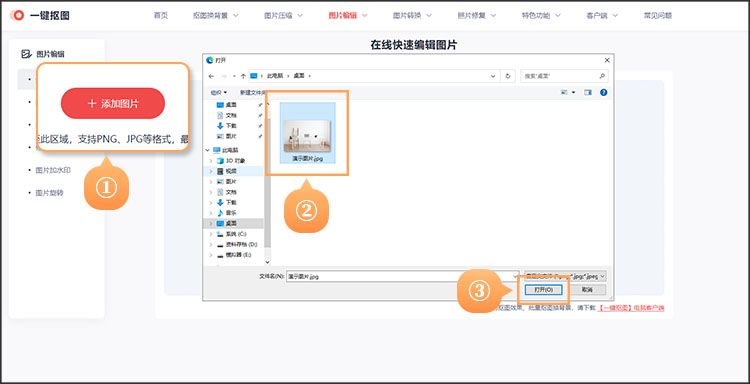Image resolution: width=750 pixels, height=384 pixels.
Task: Open the 首页 nav item
Action: point(161,15)
